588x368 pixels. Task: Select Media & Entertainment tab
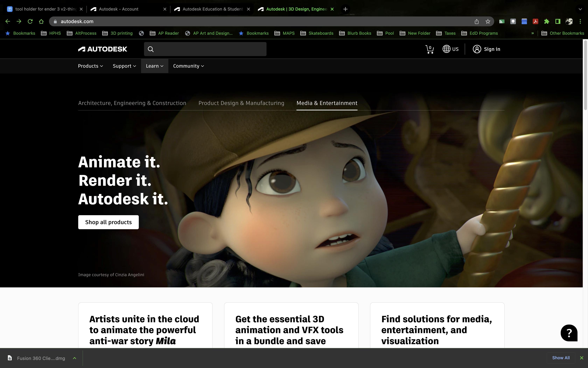pyautogui.click(x=327, y=103)
